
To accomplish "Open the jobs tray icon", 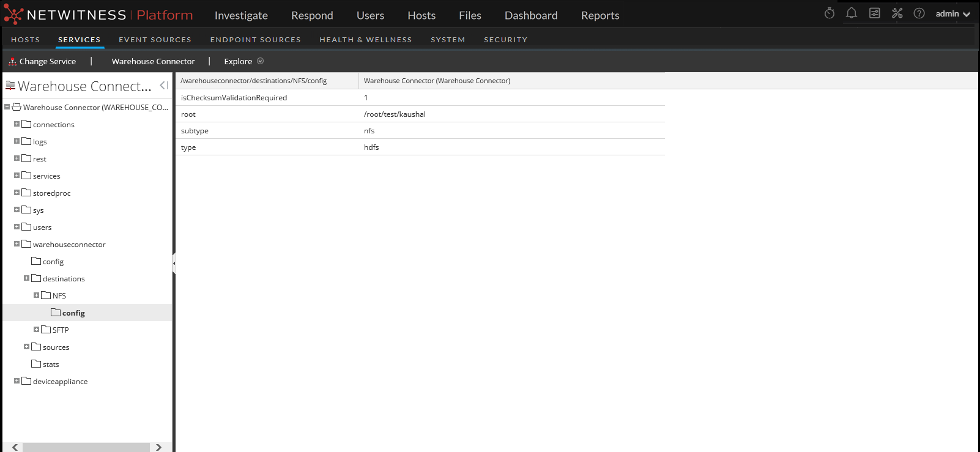I will pyautogui.click(x=875, y=13).
